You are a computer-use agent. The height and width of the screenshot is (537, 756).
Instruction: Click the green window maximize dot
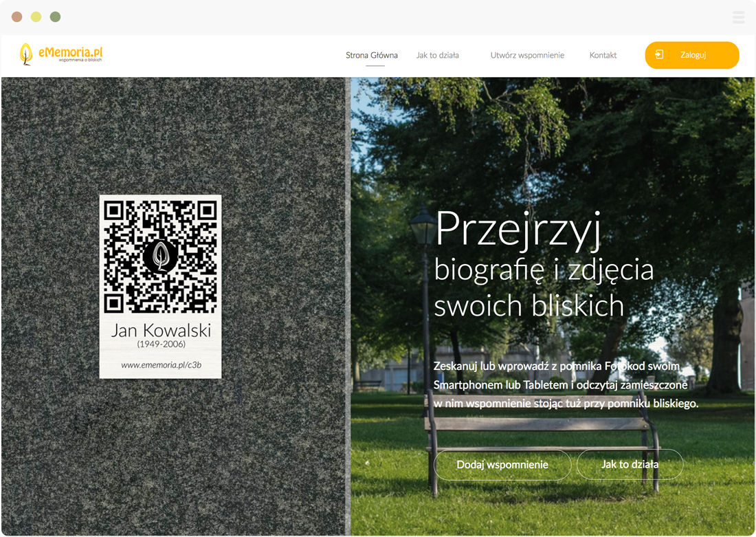pos(56,17)
